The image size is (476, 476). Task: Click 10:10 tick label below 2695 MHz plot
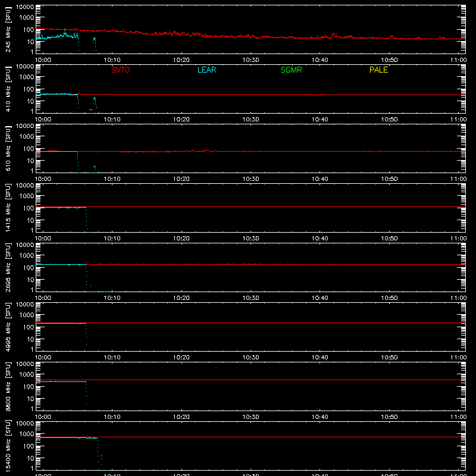coord(112,298)
